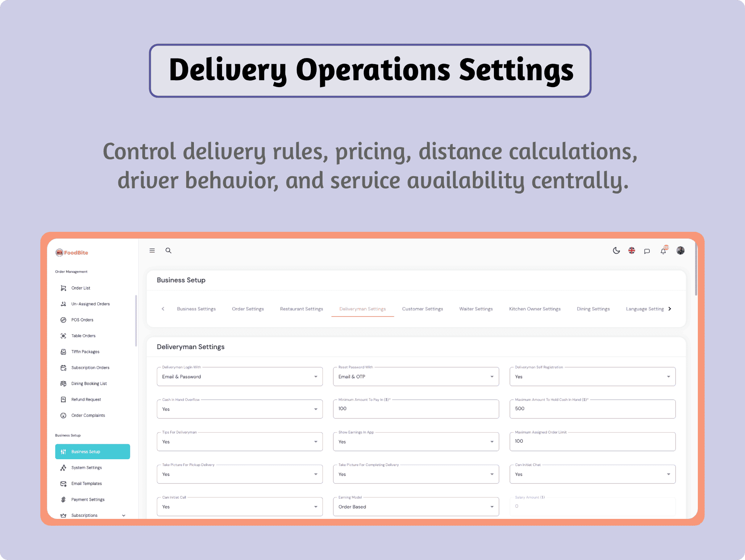745x560 pixels.
Task: Switch to dark mode moon icon
Action: (x=616, y=250)
